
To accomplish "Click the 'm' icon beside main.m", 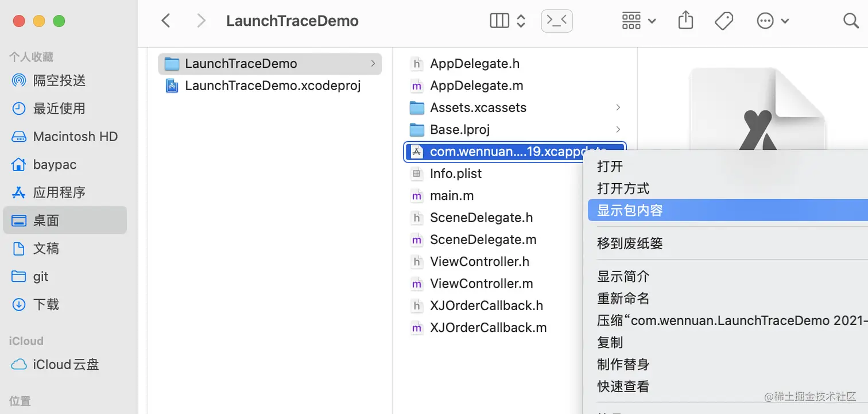I will tap(417, 196).
